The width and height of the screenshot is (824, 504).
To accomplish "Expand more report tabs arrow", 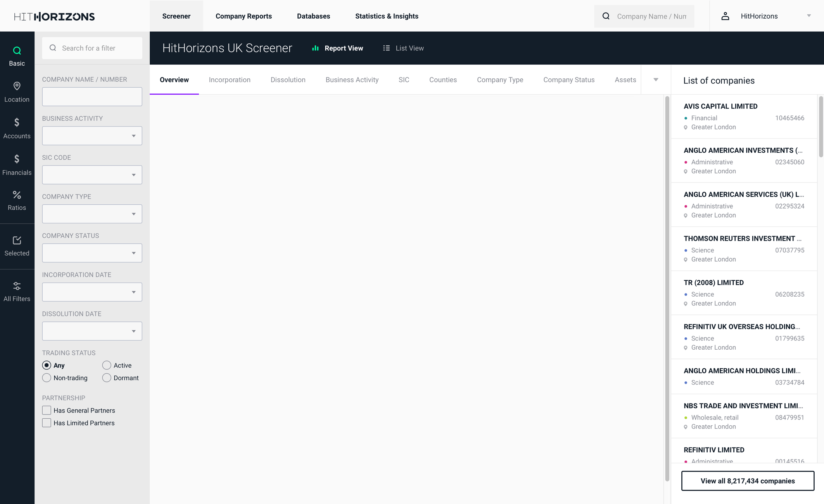I will point(656,79).
